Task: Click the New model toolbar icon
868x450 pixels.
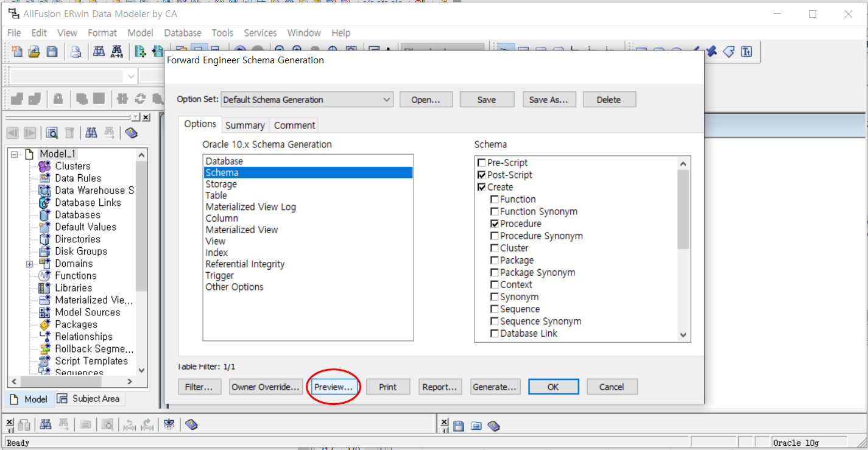Action: [x=17, y=52]
